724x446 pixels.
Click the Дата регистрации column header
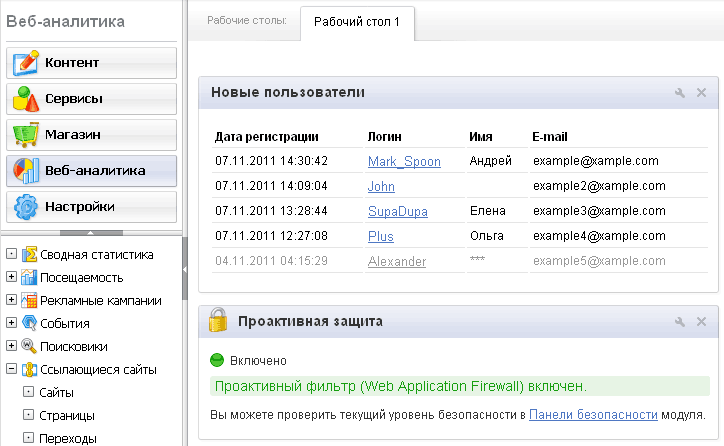pos(266,137)
